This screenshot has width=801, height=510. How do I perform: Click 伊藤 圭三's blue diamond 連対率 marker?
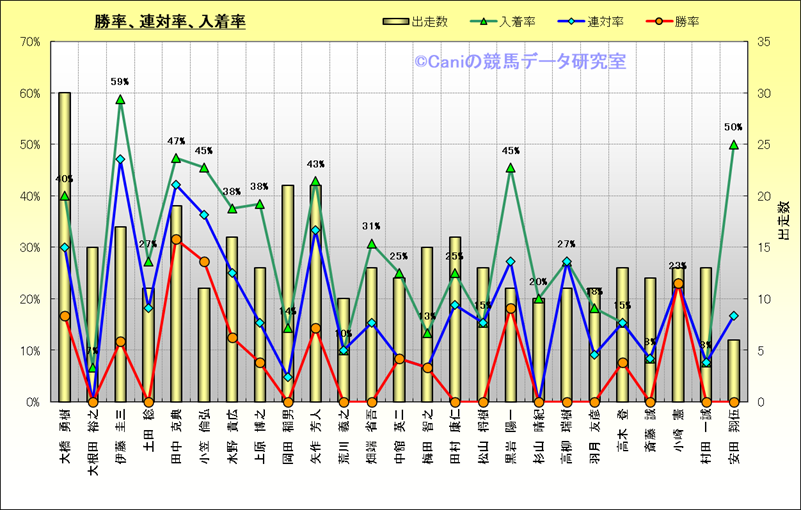tap(120, 159)
